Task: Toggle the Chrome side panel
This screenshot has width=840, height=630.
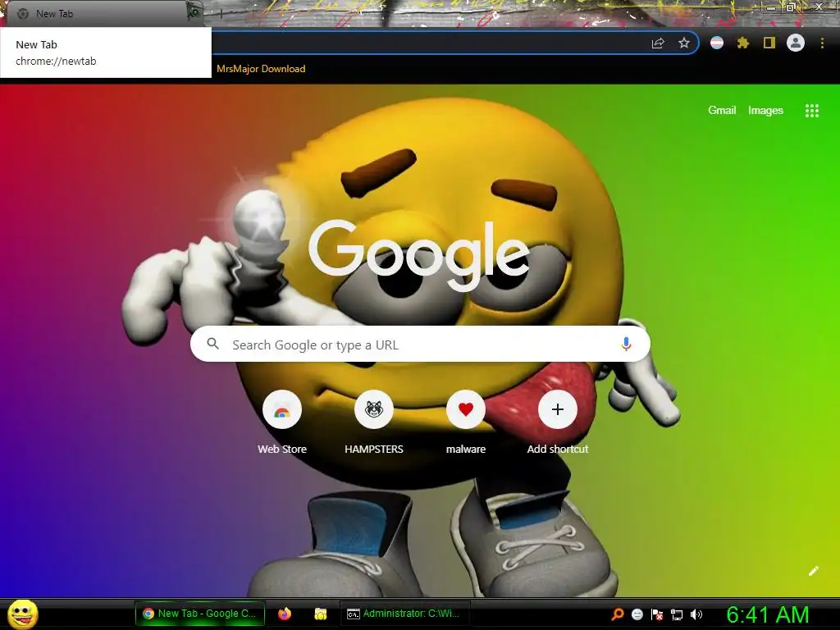Action: (x=769, y=43)
